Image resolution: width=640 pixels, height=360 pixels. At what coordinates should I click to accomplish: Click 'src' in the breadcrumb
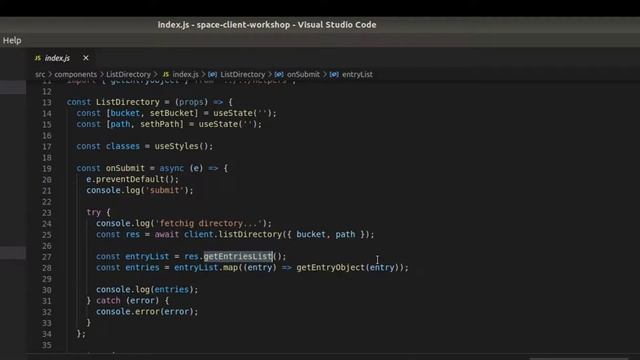coord(40,74)
